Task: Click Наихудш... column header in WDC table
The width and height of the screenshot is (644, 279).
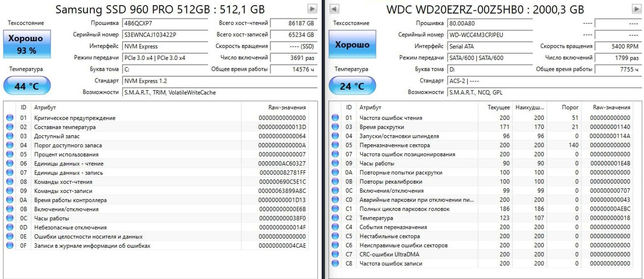Action: (x=529, y=107)
